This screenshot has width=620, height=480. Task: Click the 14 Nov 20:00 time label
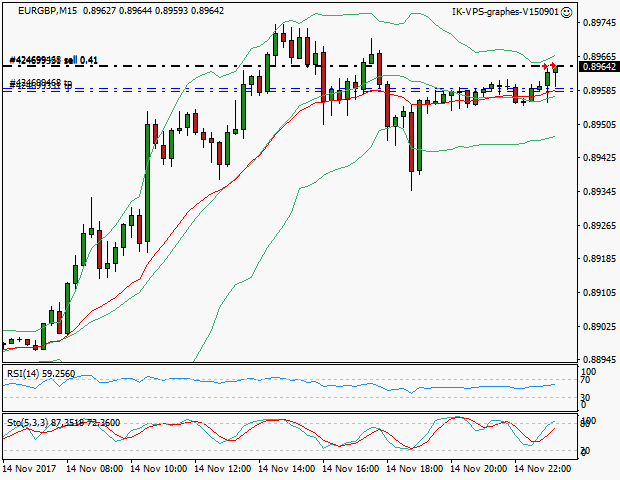coord(478,469)
